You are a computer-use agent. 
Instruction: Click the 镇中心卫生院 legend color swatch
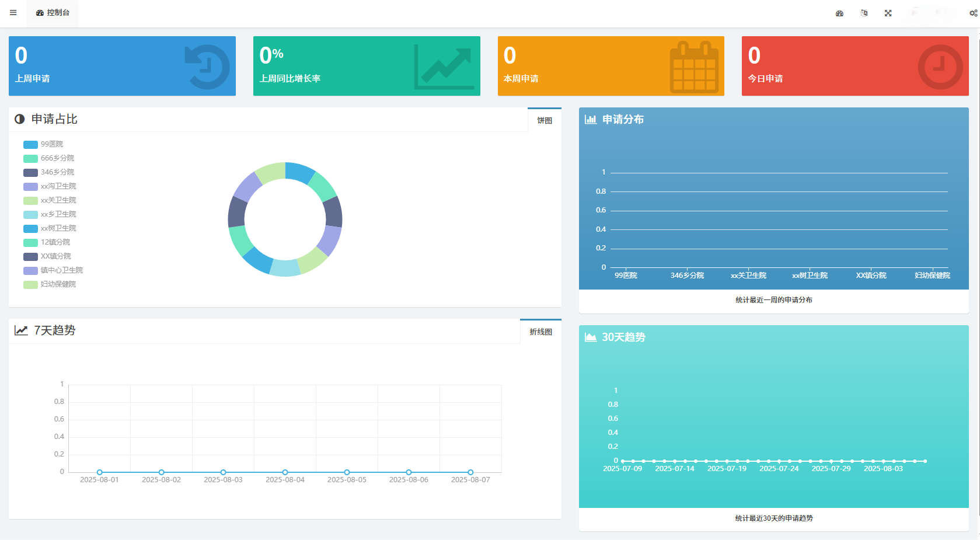tap(30, 271)
